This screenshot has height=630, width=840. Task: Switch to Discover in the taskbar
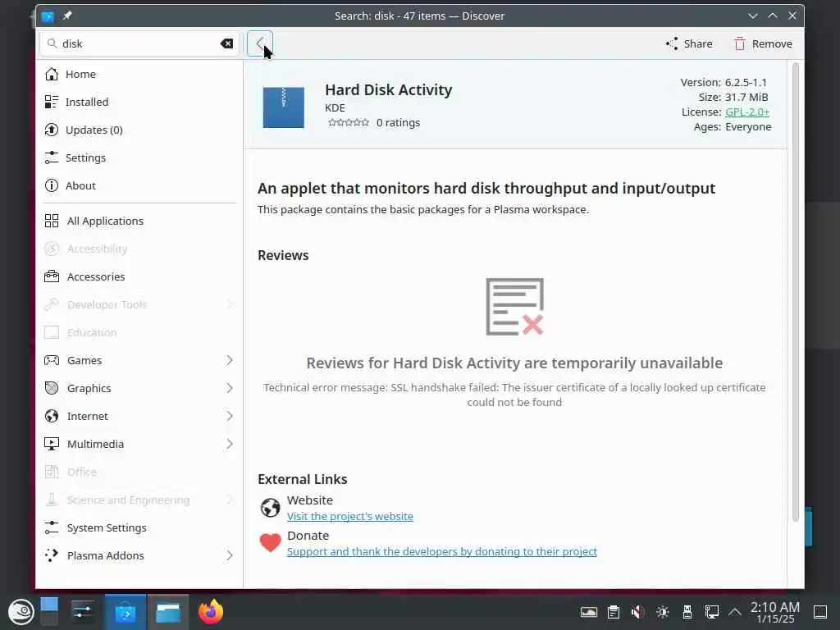[x=126, y=612]
